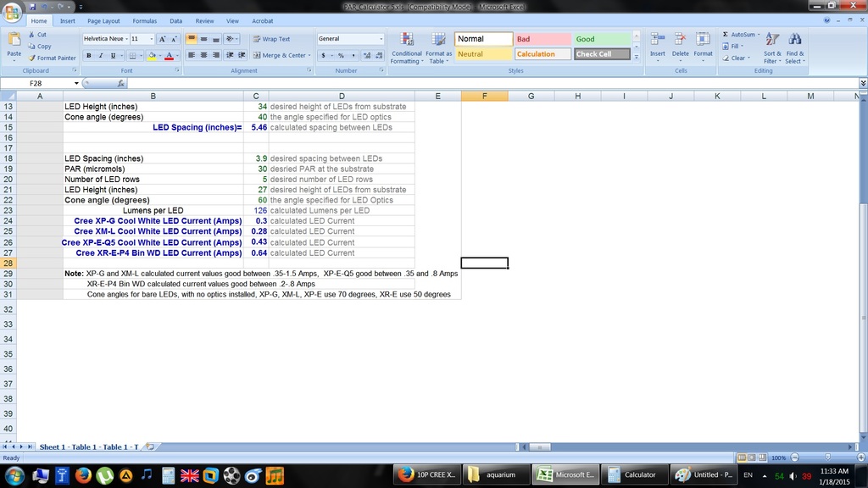Click the Insert Function fx icon
The height and width of the screenshot is (488, 868).
[121, 84]
